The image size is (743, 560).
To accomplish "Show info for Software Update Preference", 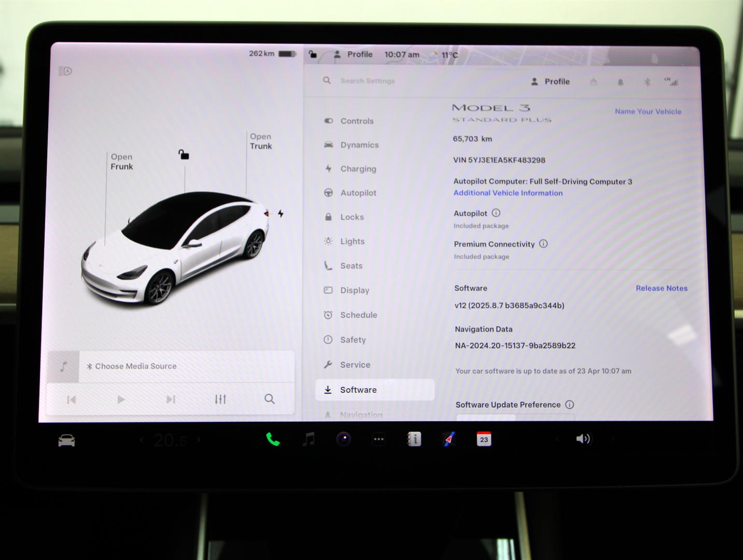I will pyautogui.click(x=569, y=404).
